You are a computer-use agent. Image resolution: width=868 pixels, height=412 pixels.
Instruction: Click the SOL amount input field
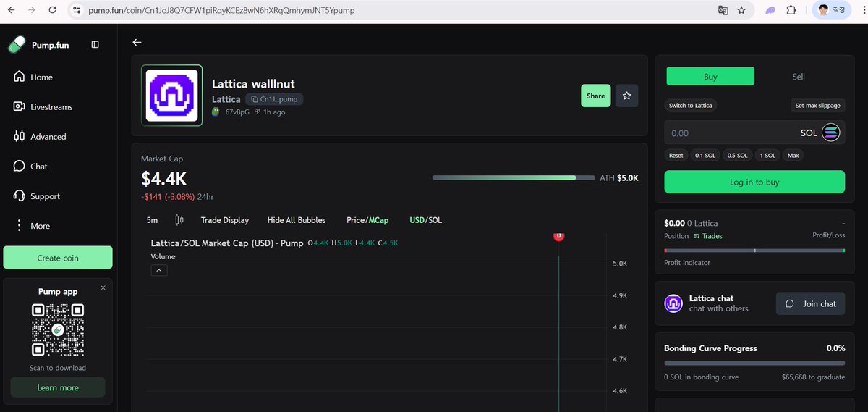[x=754, y=133]
